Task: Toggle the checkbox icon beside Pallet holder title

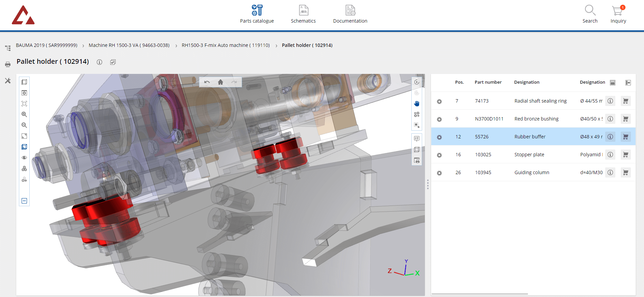Action: [x=113, y=62]
